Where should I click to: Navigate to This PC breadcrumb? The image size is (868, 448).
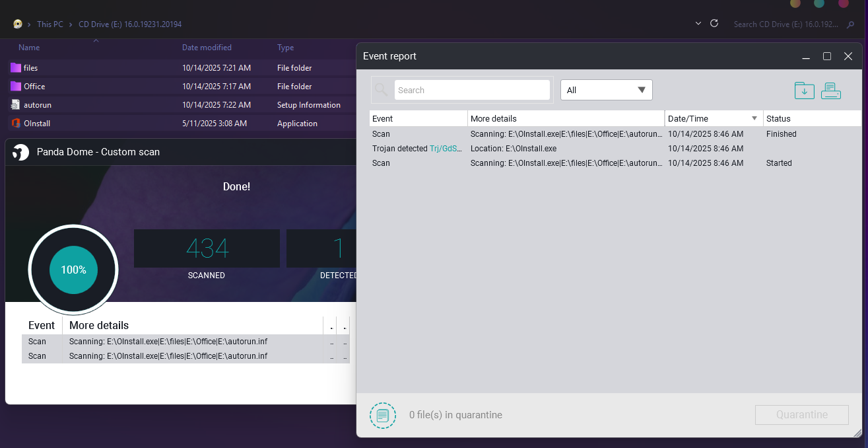(50, 24)
